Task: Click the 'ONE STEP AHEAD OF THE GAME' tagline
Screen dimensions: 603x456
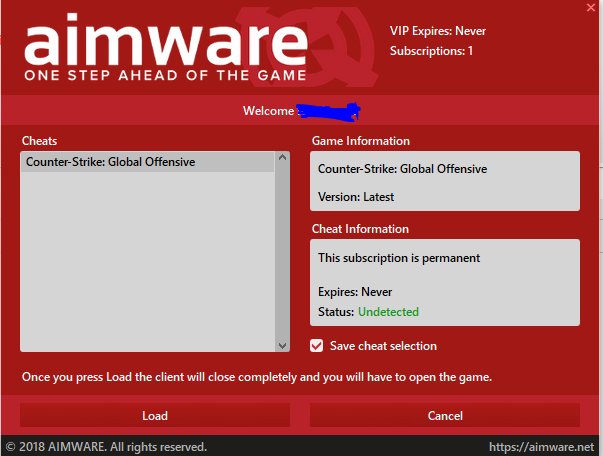Action: [x=165, y=75]
